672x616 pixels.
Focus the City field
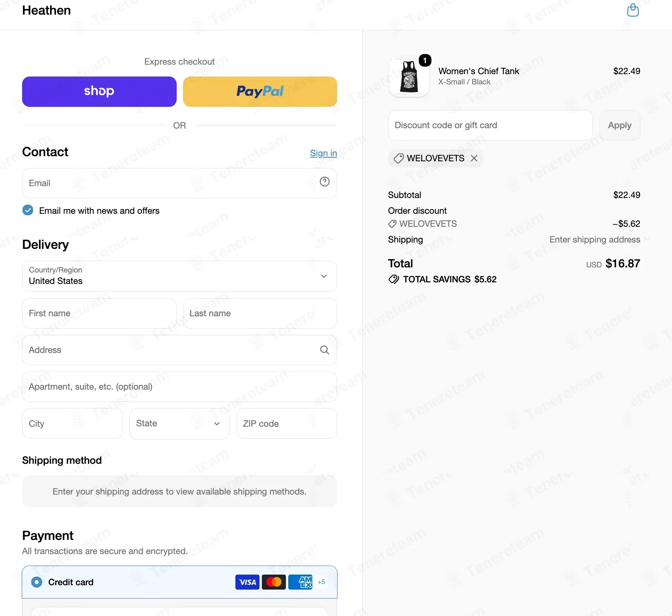click(73, 424)
